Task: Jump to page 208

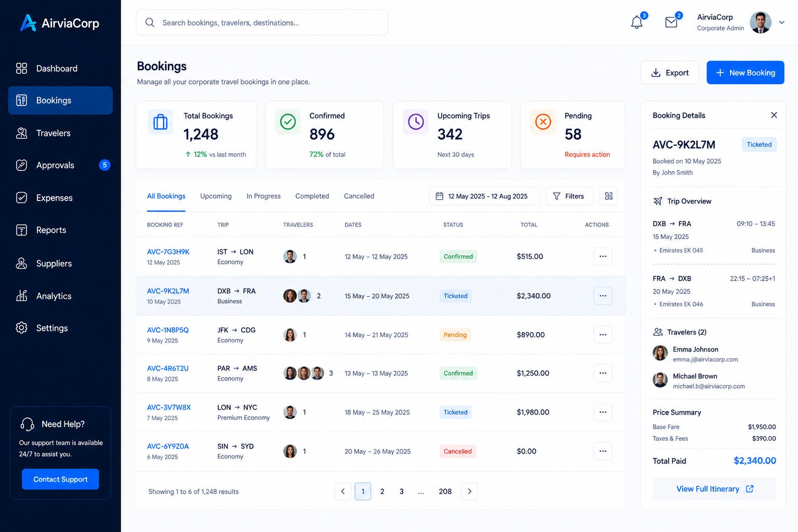Action: point(445,491)
